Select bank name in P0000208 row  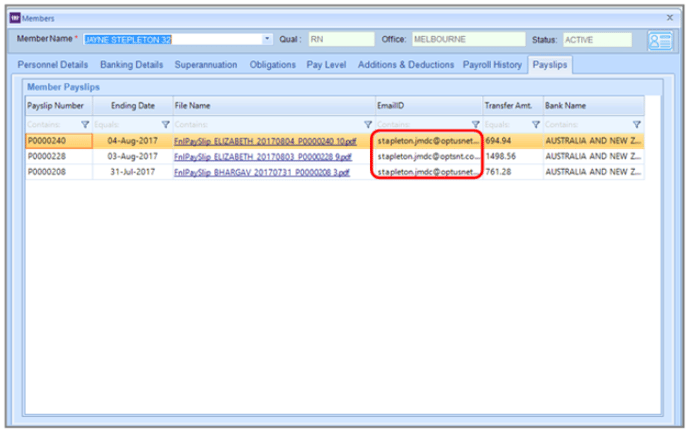tap(594, 172)
